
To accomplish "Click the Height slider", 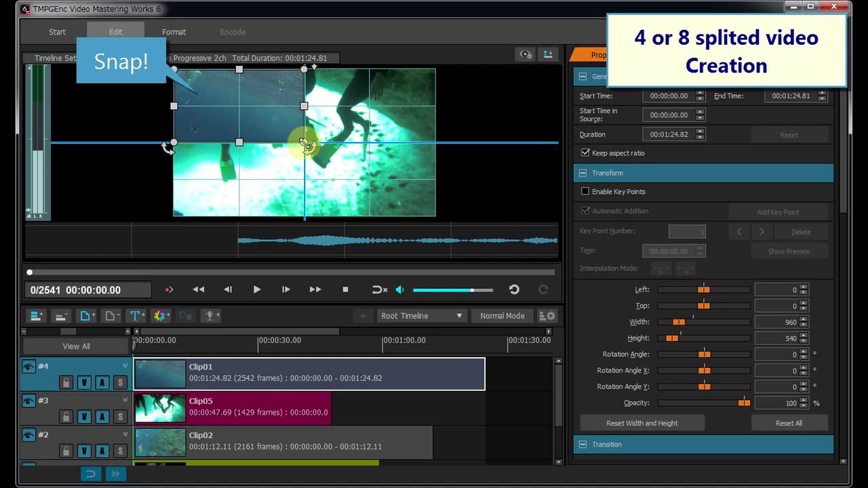I will 704,338.
